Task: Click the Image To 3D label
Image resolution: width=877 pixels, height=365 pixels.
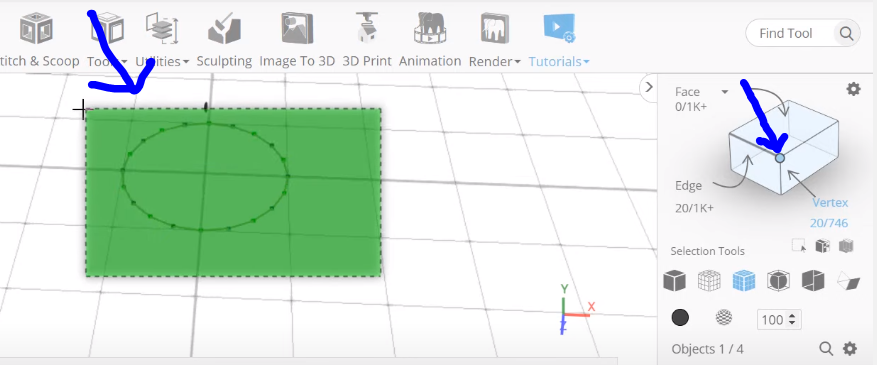Action: pyautogui.click(x=297, y=61)
